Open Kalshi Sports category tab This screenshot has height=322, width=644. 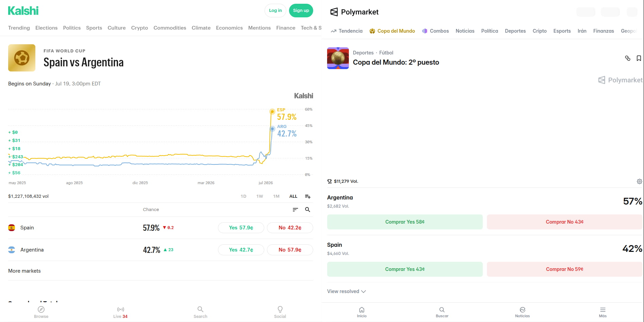click(94, 28)
